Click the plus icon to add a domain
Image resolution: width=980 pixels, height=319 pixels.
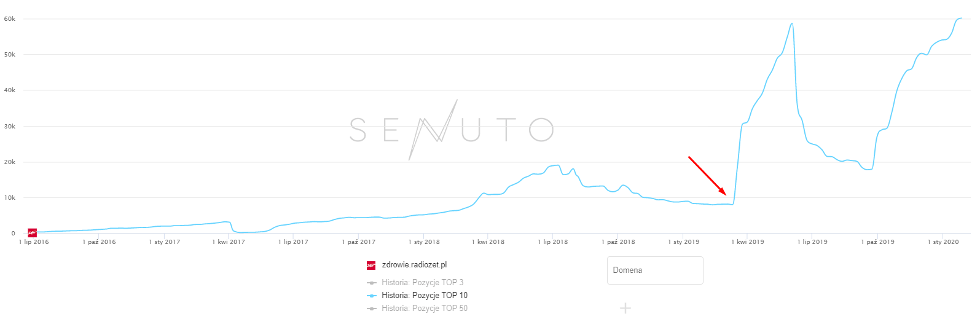click(625, 308)
